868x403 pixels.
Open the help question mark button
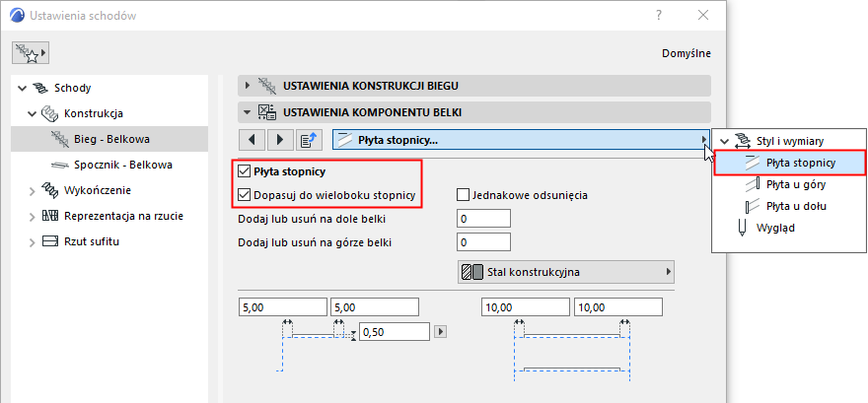pyautogui.click(x=659, y=16)
